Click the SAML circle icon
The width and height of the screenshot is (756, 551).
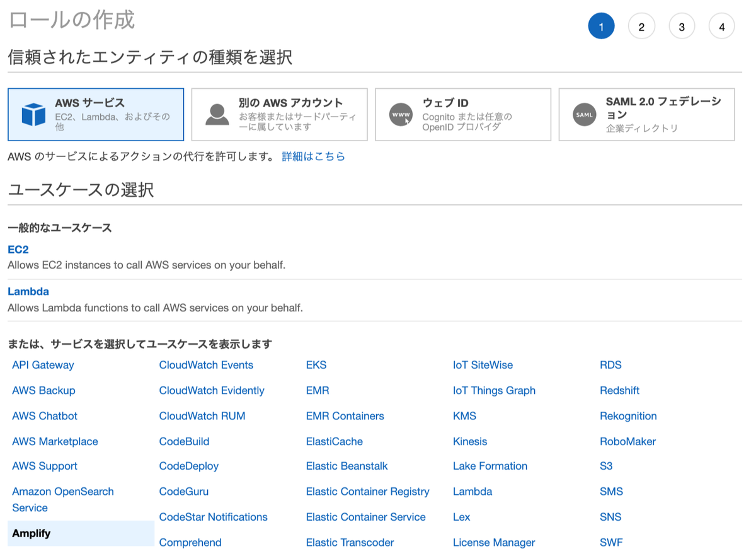tap(585, 115)
